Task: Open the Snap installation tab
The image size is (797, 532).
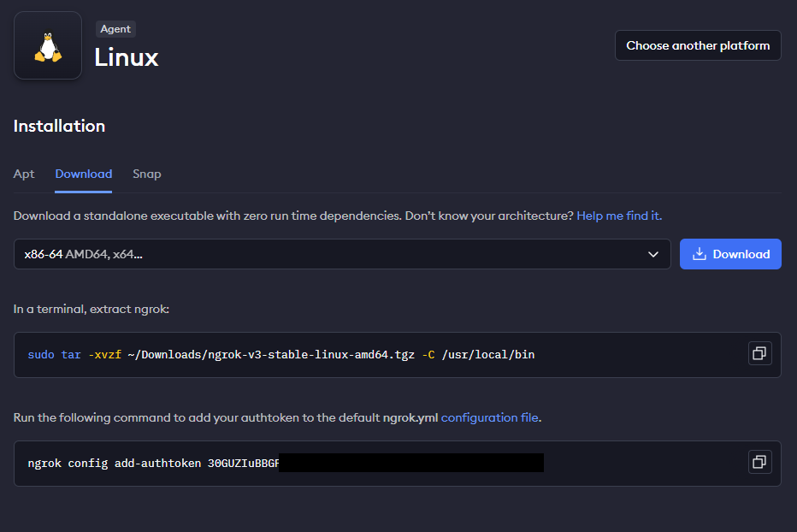Action: [x=146, y=174]
